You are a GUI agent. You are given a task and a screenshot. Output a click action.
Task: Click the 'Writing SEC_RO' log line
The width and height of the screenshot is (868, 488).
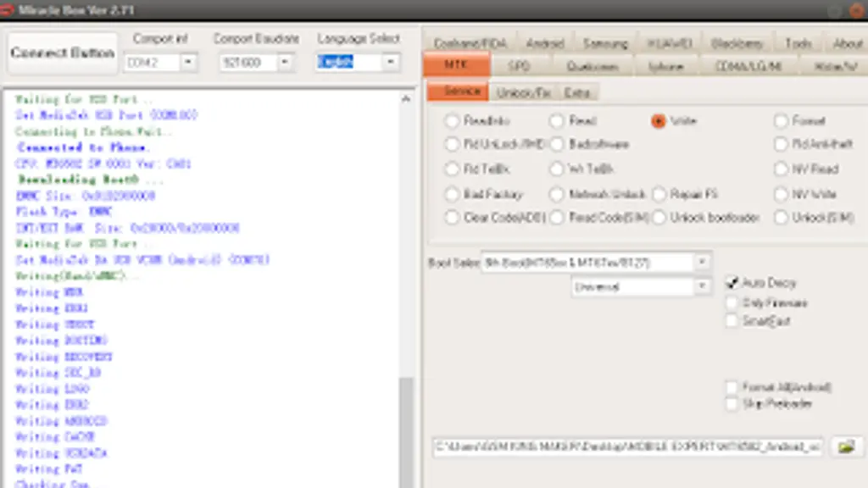(58, 373)
